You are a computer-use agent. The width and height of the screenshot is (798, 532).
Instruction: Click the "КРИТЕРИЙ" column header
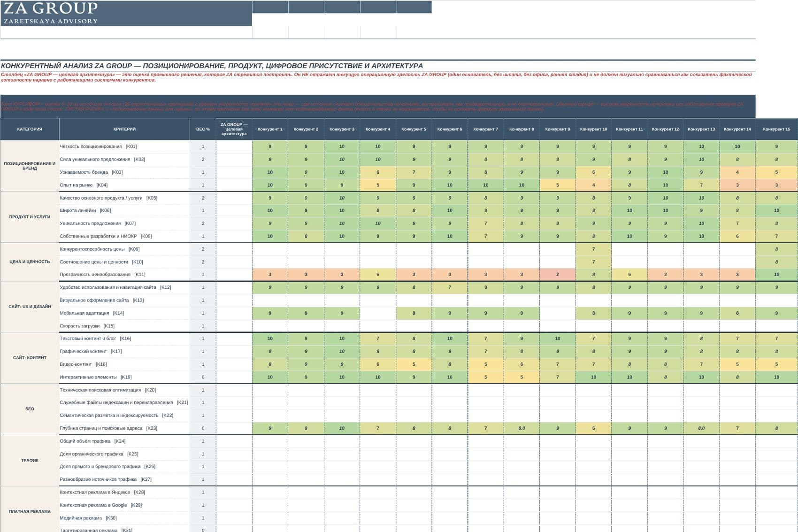click(x=124, y=129)
